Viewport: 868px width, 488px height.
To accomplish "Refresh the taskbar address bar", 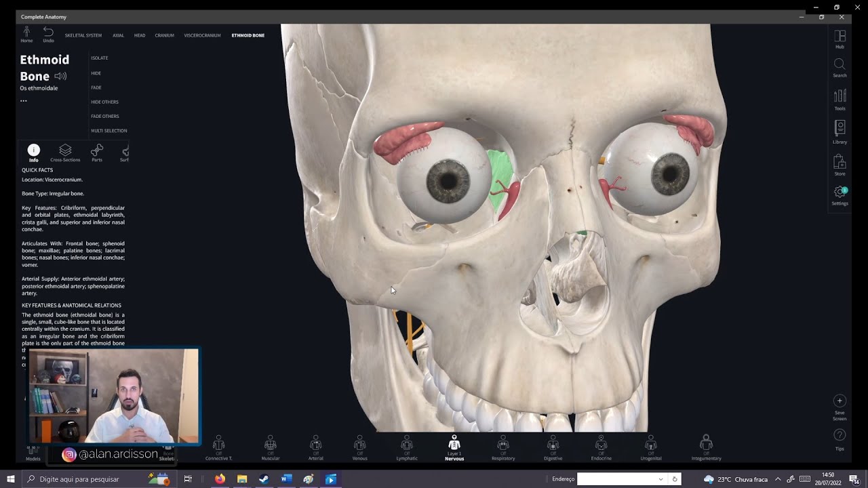I will (x=675, y=479).
